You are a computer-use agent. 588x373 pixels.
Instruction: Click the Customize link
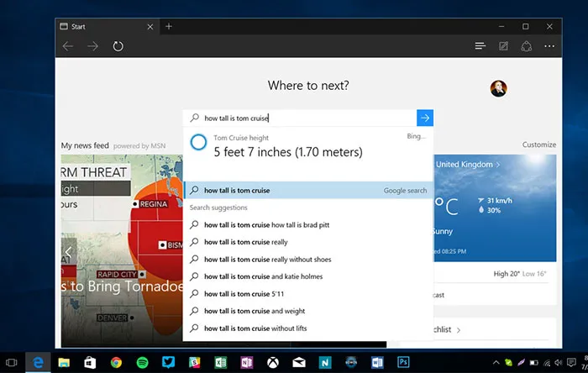[538, 145]
